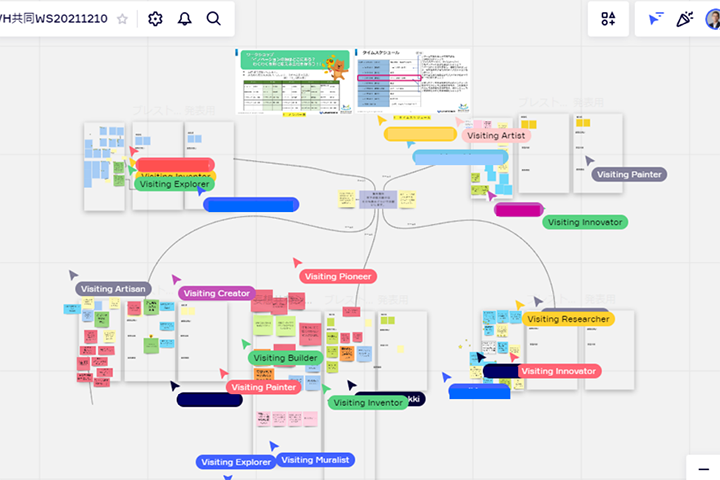This screenshot has height=480, width=720.
Task: Star the VH共同WS20211210 board
Action: 122,19
